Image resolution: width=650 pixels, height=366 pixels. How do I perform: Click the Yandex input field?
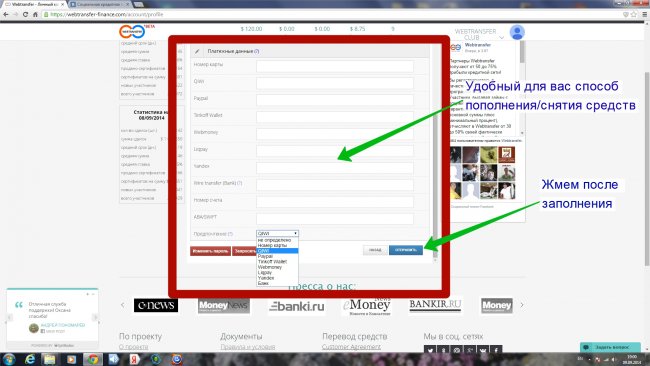[x=335, y=168]
